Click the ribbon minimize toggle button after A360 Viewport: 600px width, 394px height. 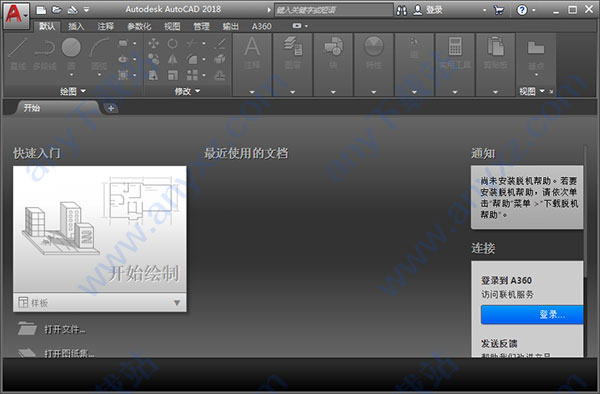tap(297, 26)
